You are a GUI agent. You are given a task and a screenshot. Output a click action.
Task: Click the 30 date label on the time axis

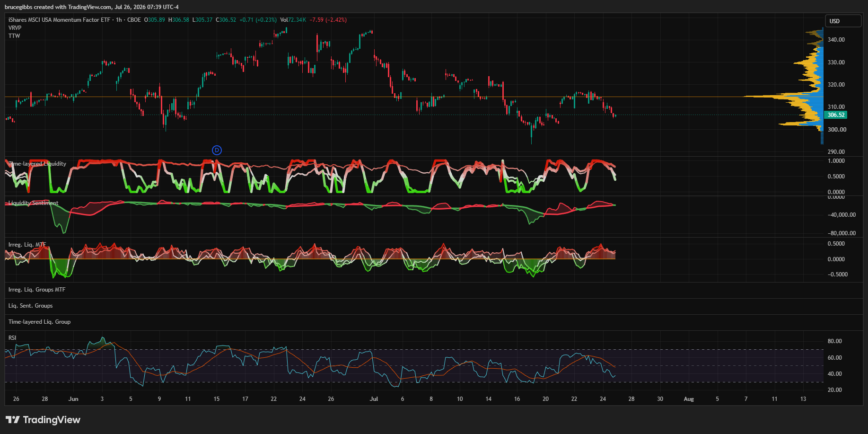[x=660, y=399]
